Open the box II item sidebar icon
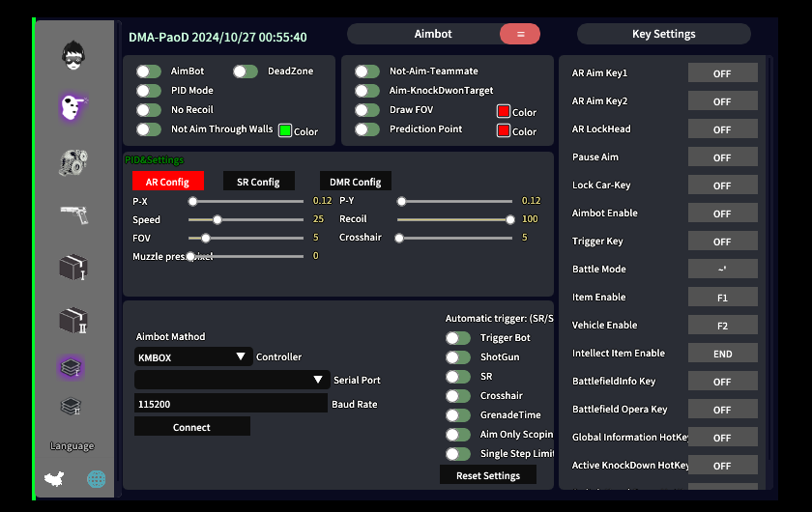The width and height of the screenshot is (812, 512). [73, 321]
